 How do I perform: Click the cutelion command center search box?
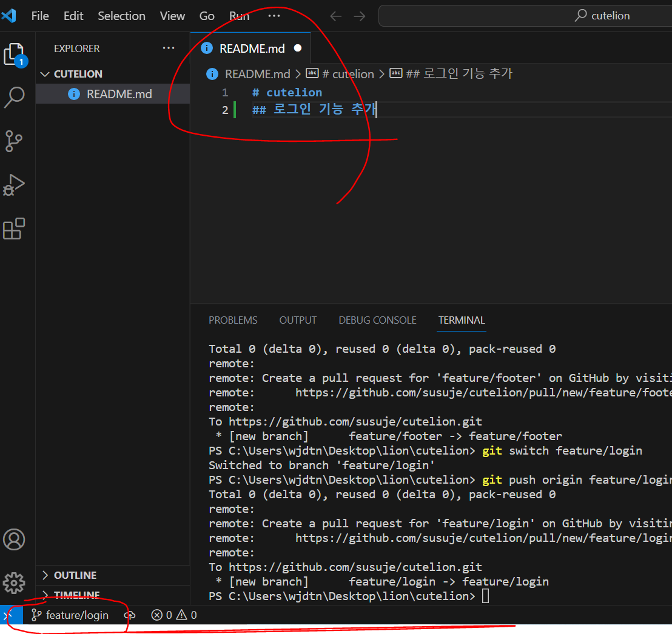525,16
